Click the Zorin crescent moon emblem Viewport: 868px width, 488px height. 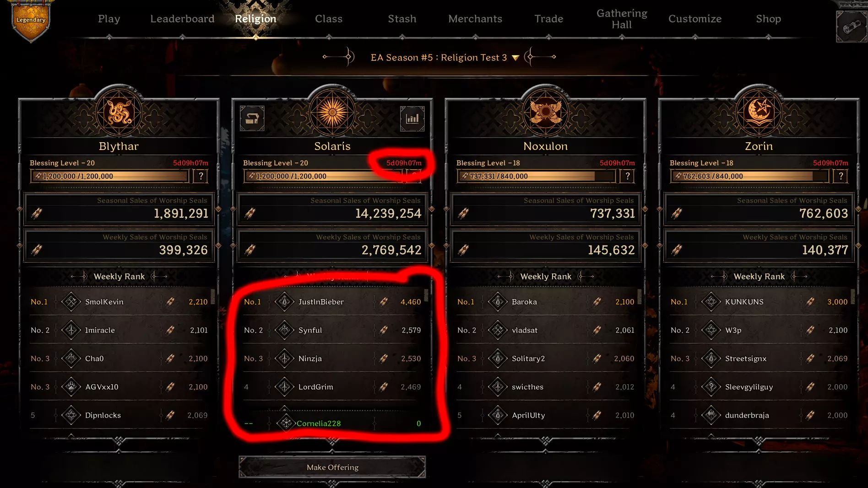(x=759, y=113)
